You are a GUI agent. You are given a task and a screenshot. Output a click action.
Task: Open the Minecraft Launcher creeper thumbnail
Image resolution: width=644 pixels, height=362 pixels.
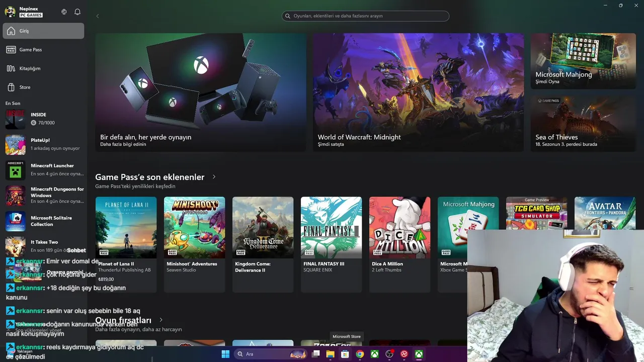[x=15, y=170]
